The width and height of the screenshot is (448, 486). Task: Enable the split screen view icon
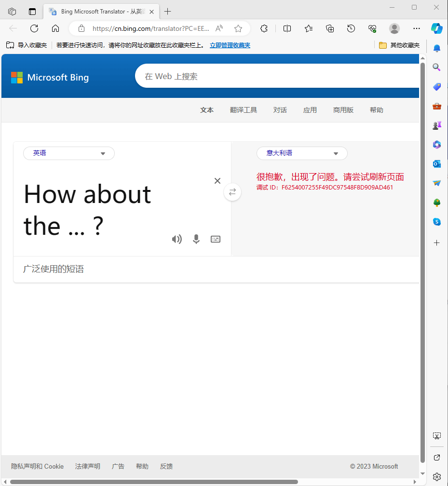click(x=287, y=28)
